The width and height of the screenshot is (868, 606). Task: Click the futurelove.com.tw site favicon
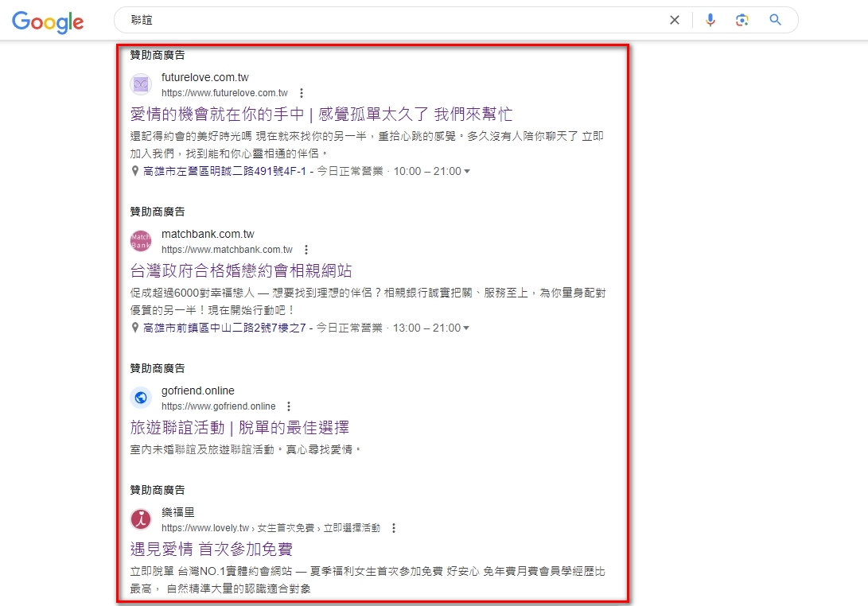click(141, 84)
